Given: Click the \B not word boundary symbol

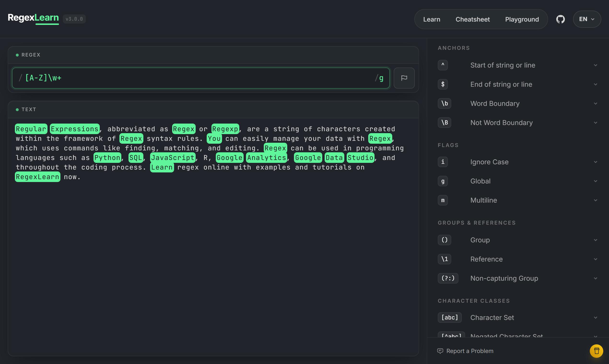Looking at the screenshot, I should tap(444, 122).
